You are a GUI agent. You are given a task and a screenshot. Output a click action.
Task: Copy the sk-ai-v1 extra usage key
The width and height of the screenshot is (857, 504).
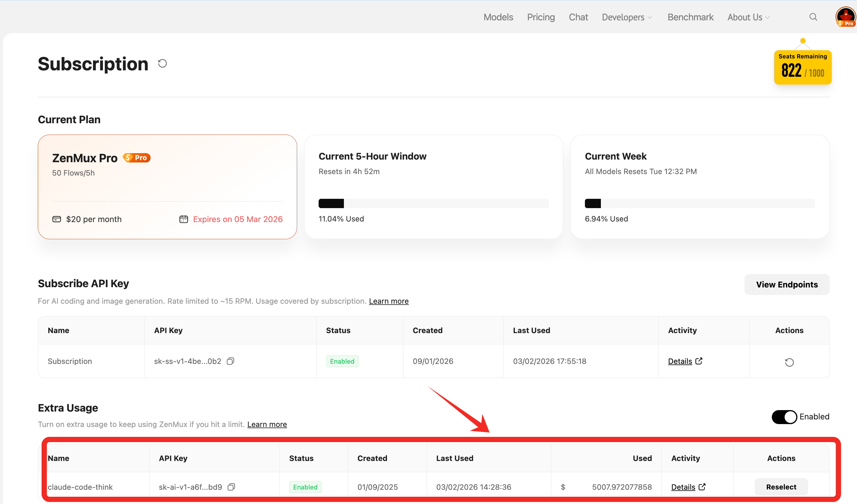231,487
